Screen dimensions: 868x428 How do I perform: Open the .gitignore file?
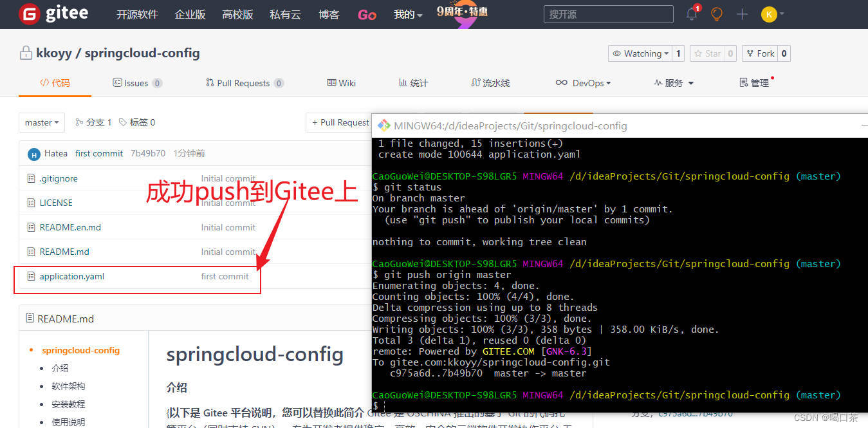[x=59, y=178]
